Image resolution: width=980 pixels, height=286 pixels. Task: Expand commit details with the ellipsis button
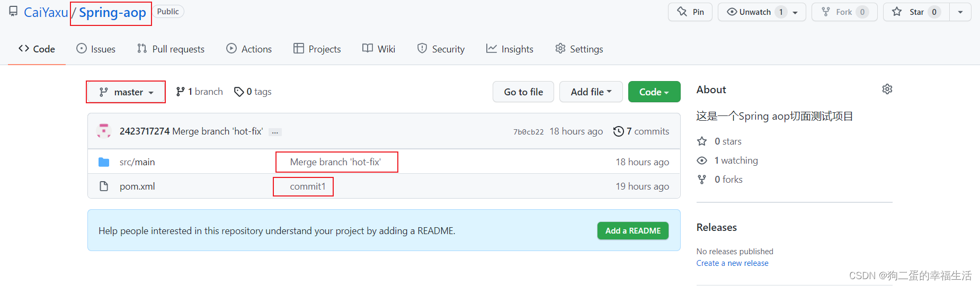(275, 132)
